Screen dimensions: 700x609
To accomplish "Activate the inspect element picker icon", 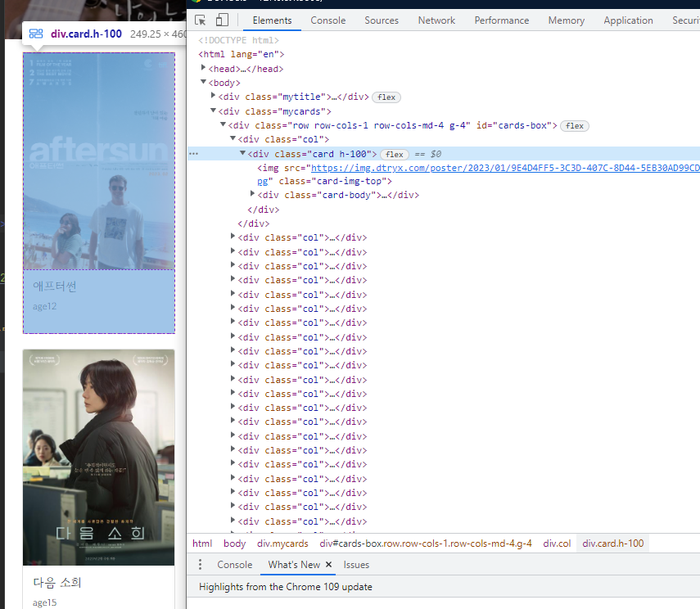I will tap(201, 20).
